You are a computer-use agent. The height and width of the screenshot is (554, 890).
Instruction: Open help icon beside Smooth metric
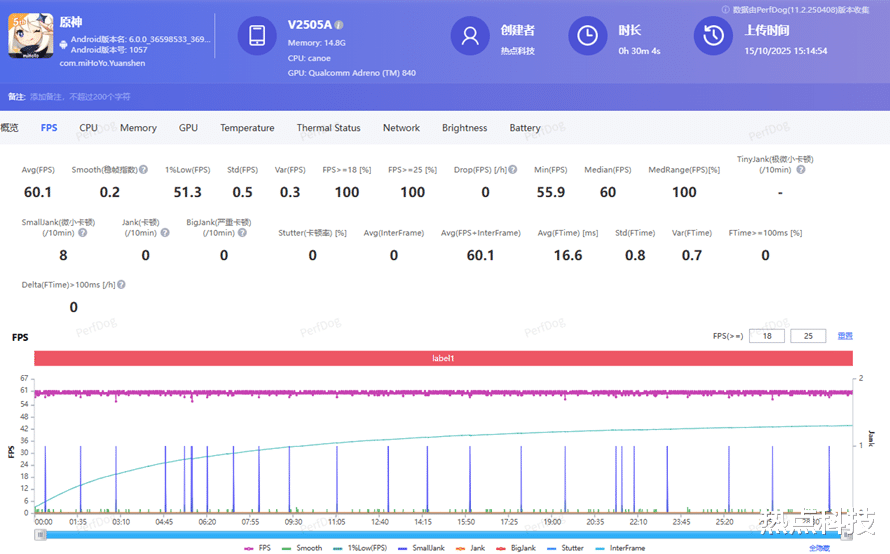click(x=144, y=170)
